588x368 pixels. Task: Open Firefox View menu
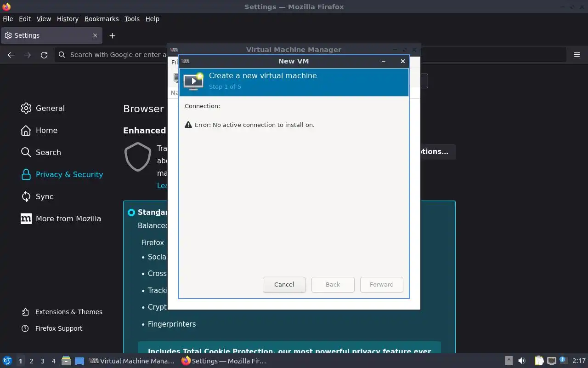[44, 19]
